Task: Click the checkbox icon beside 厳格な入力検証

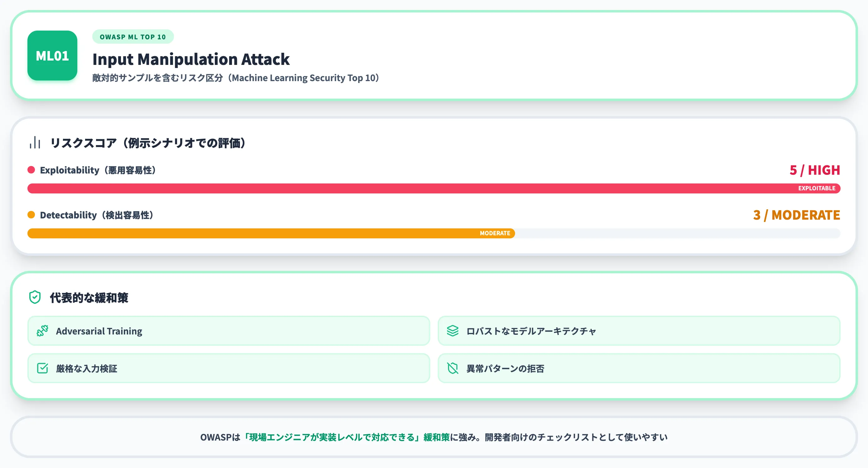Action: tap(42, 368)
